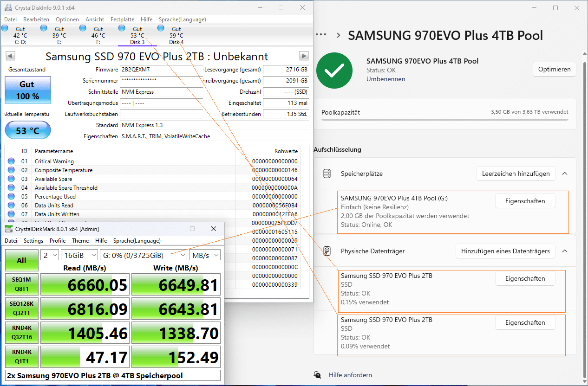
Task: Click the Standard field NVM Express 1.3
Action: pos(215,125)
